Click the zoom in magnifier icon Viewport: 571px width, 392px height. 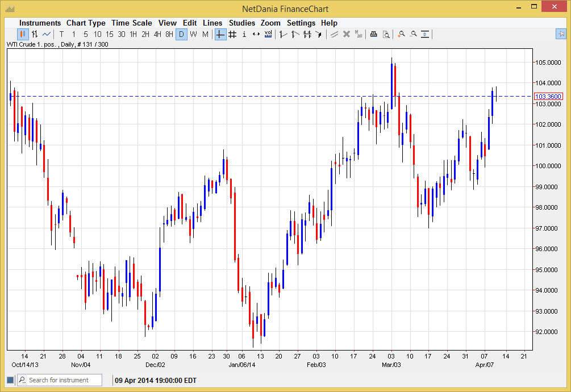pos(401,34)
